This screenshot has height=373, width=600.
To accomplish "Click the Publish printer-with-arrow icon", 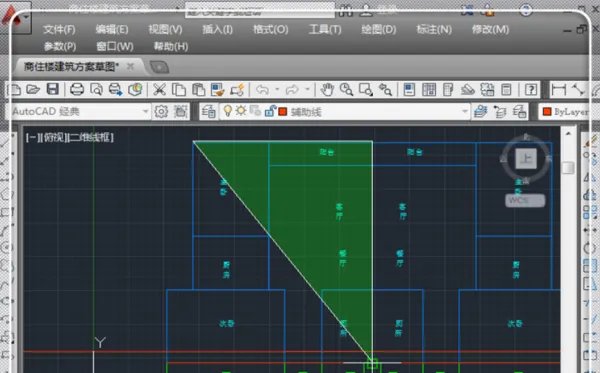I will pos(115,90).
